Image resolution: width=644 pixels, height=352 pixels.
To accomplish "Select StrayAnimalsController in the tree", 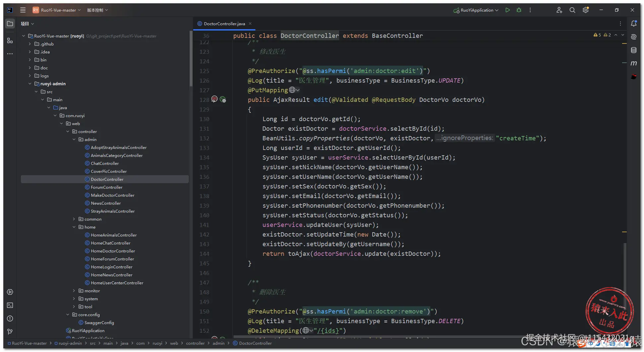I will pyautogui.click(x=112, y=211).
